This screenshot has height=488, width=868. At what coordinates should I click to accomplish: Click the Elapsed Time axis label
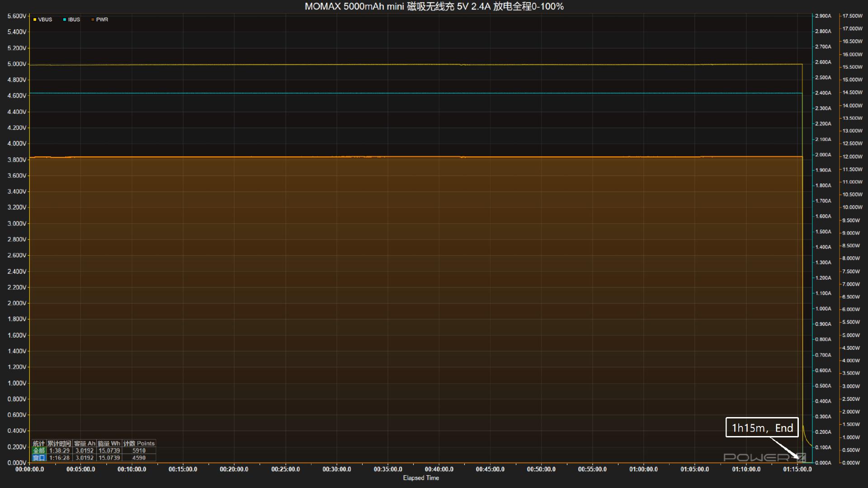tap(421, 478)
